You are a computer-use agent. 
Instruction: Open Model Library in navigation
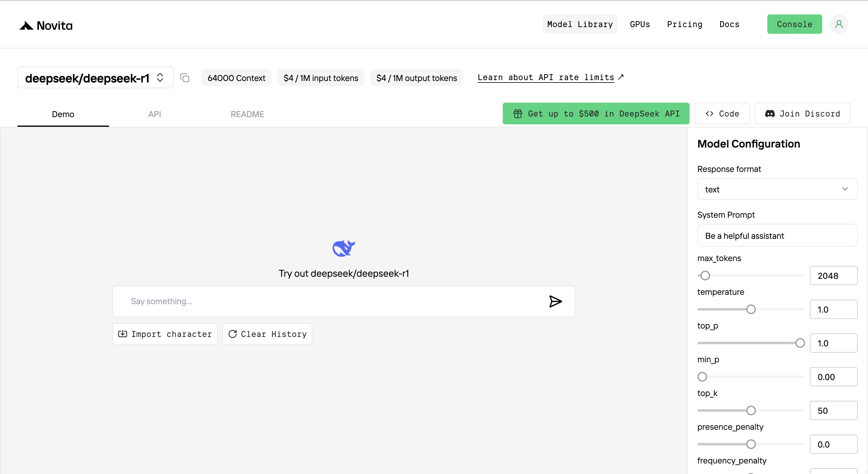[580, 24]
